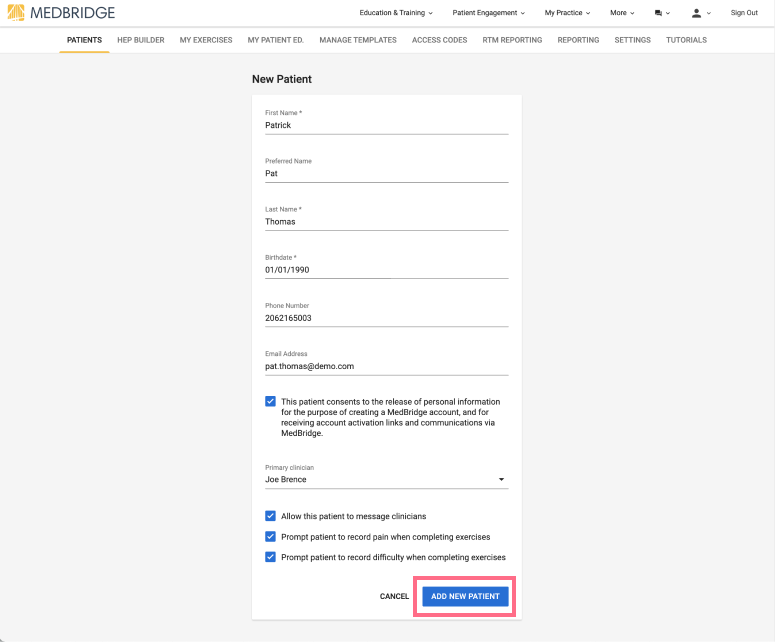Image resolution: width=775 pixels, height=642 pixels.
Task: Expand the Education & Training menu
Action: [x=396, y=13]
